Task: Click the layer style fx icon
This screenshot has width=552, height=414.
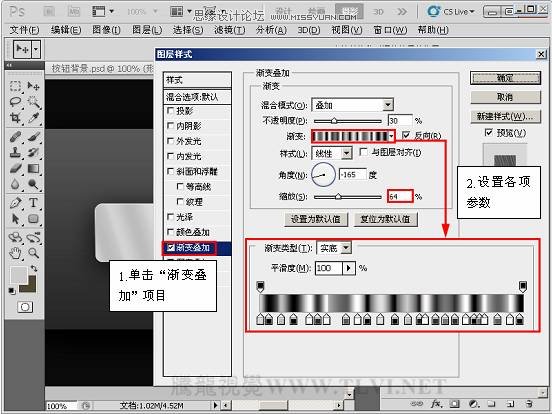Action: (436, 403)
